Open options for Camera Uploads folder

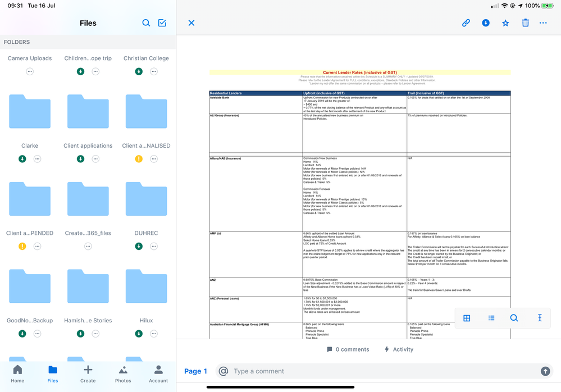30,71
